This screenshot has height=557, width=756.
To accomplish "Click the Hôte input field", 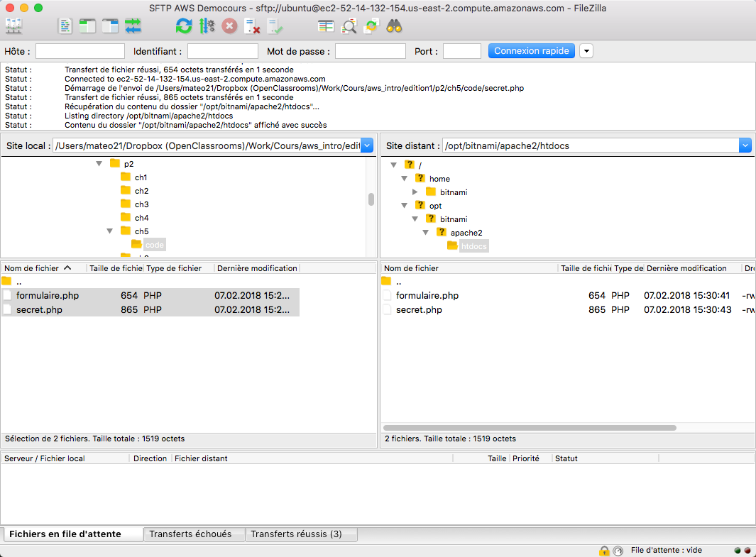I will [x=80, y=51].
